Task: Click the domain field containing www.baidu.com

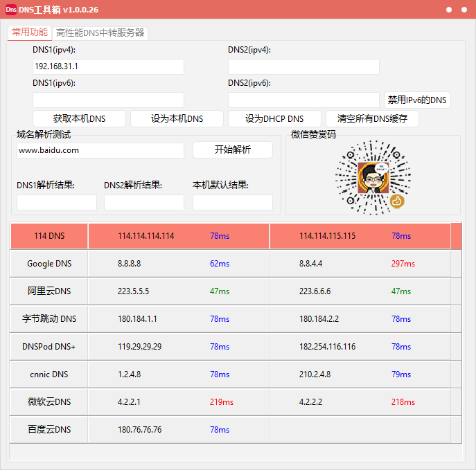Action: [x=100, y=150]
